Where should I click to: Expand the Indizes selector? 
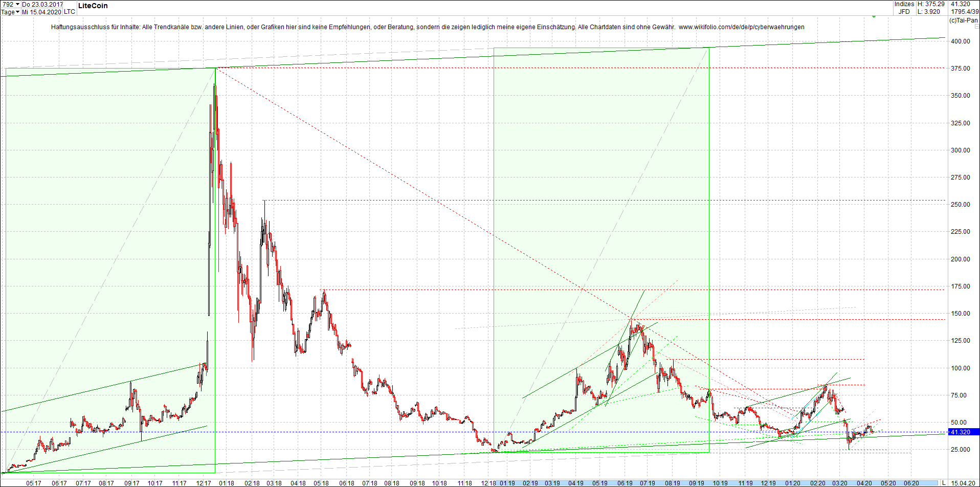pos(903,4)
